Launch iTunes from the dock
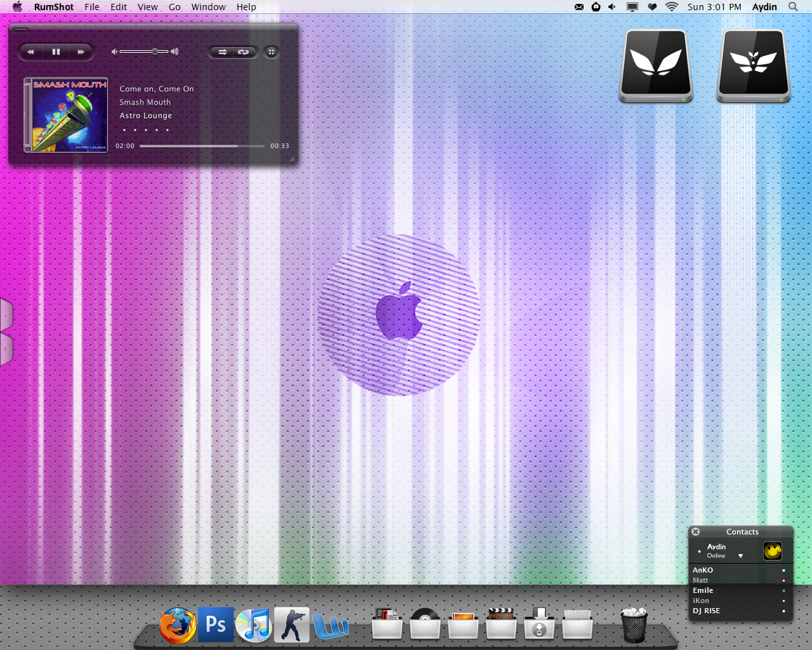The image size is (812, 650). point(254,625)
